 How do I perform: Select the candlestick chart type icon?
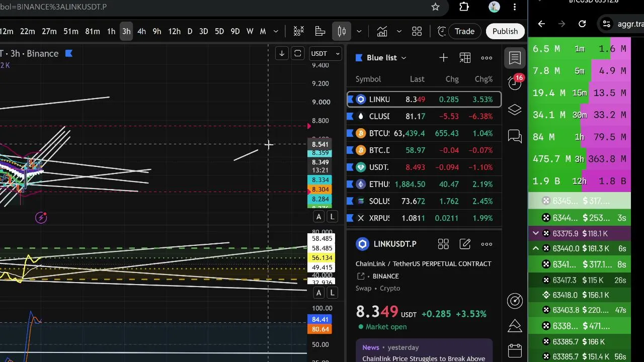coord(342,31)
